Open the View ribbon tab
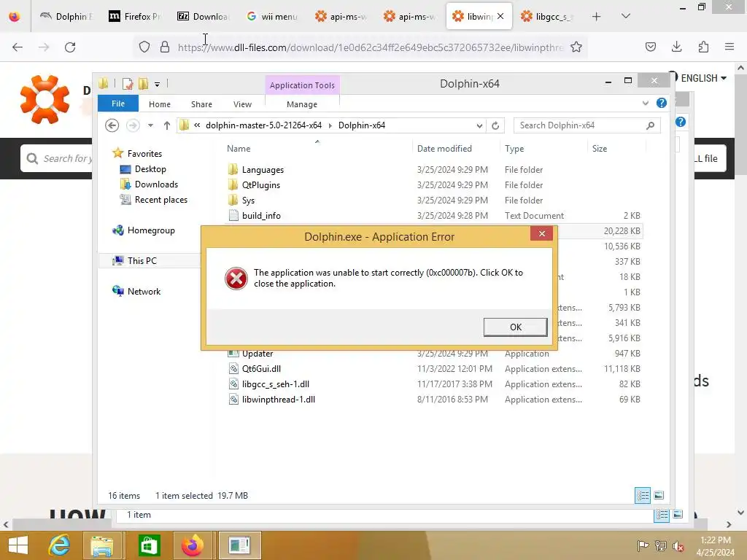The height and width of the screenshot is (560, 747). tap(242, 104)
